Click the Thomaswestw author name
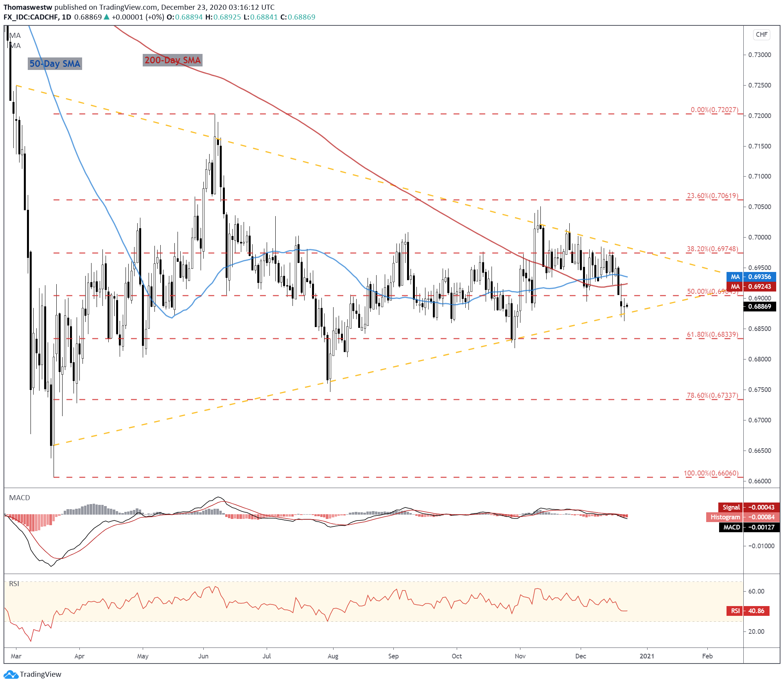This screenshot has width=784, height=685. 28,7
